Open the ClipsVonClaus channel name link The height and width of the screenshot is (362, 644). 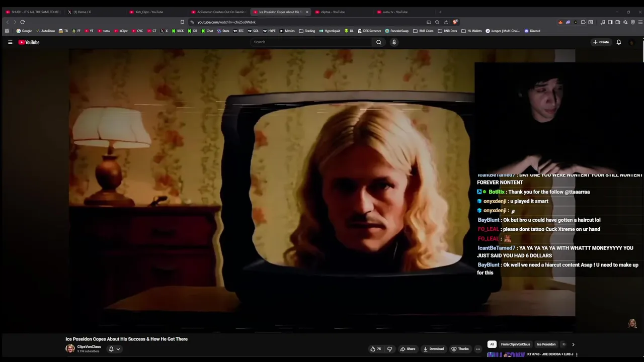pyautogui.click(x=89, y=346)
